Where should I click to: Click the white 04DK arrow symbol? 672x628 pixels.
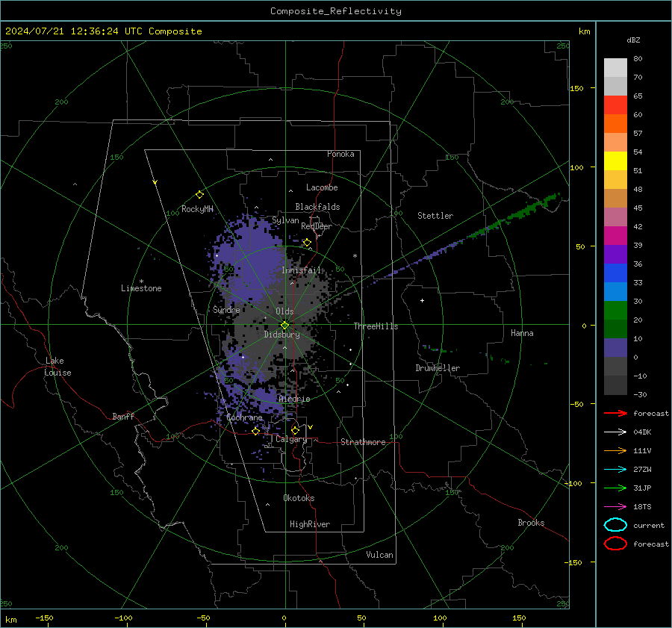(615, 432)
